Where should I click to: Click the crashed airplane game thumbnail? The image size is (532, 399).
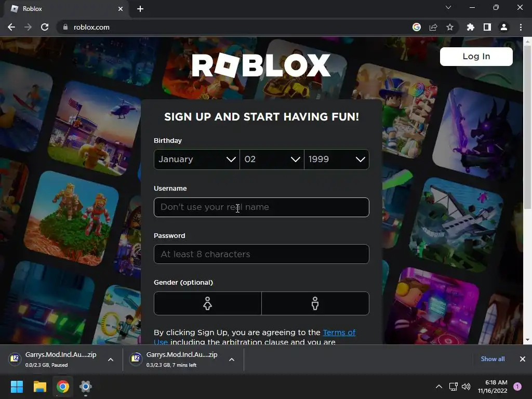coord(457,224)
